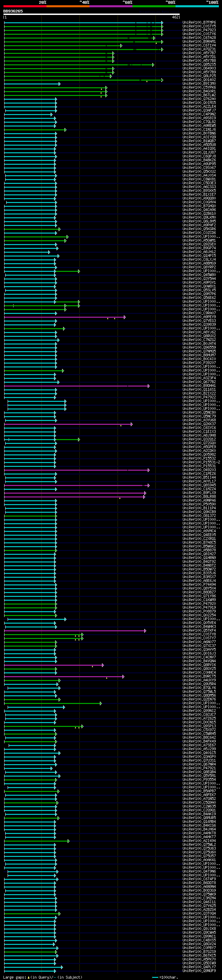Select label UniRef100_P47921
This screenshot has height=980, width=222.
pyautogui.click(x=199, y=768)
